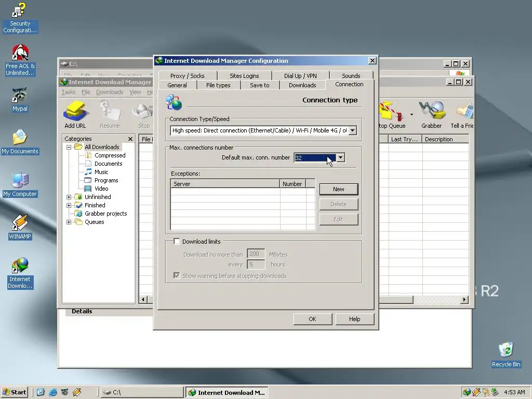Open the View menu in IDM
This screenshot has width=532, height=399.
[x=135, y=92]
